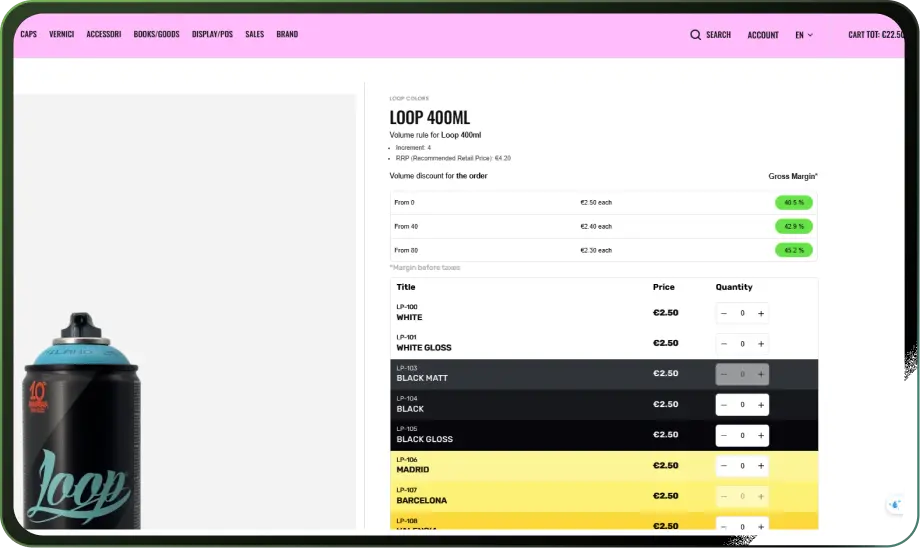The image size is (920, 548).
Task: Open the CAPS menu
Action: pos(29,34)
